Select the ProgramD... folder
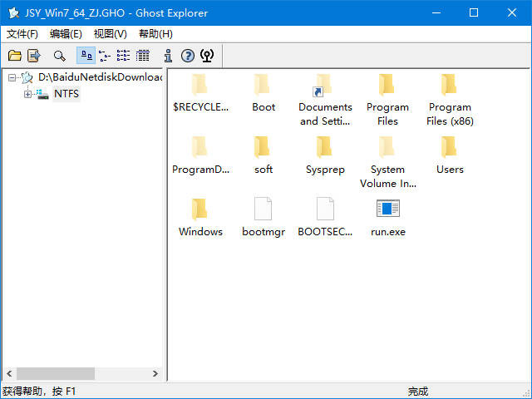The height and width of the screenshot is (399, 532). pos(200,155)
